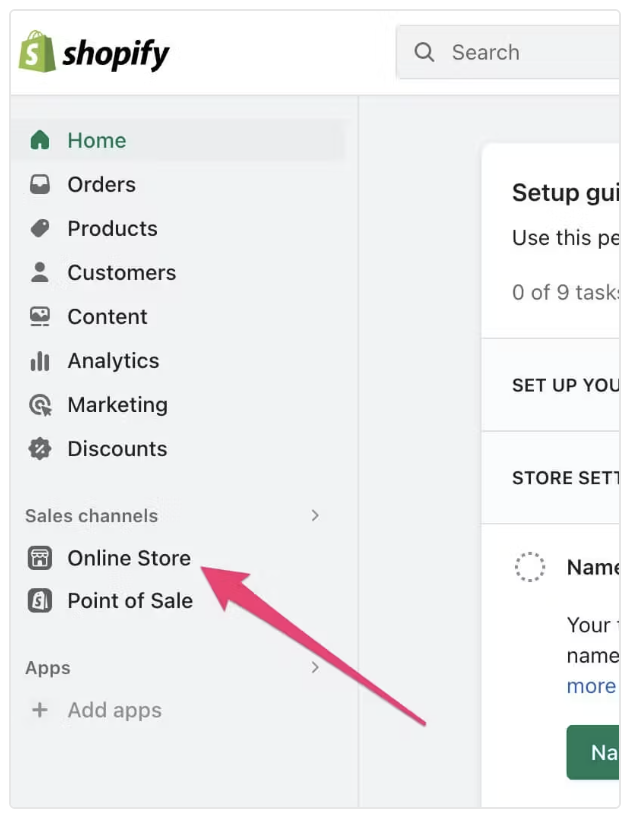The width and height of the screenshot is (632, 818).
Task: Click the plus icon beside Add apps
Action: click(x=40, y=709)
